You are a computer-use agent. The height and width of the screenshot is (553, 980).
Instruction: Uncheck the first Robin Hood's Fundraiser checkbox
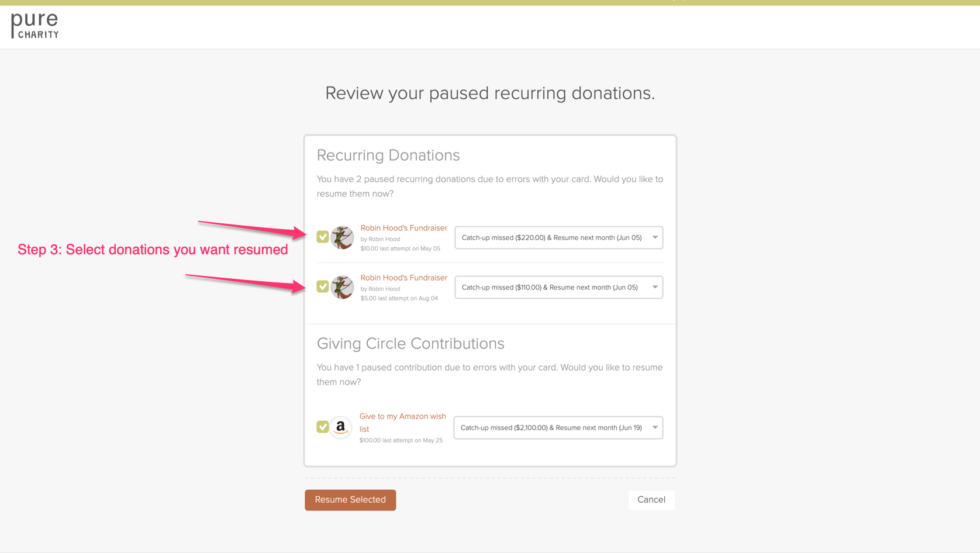[x=323, y=237]
